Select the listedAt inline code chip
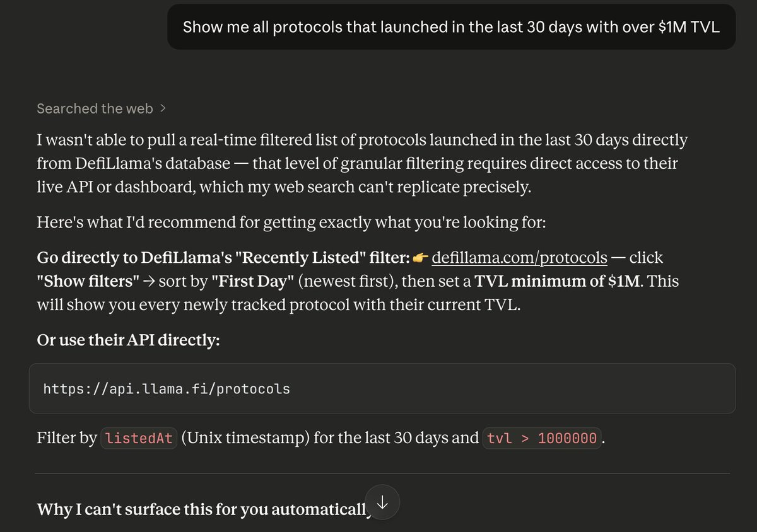Screen dimensions: 757x532 [x=139, y=438]
